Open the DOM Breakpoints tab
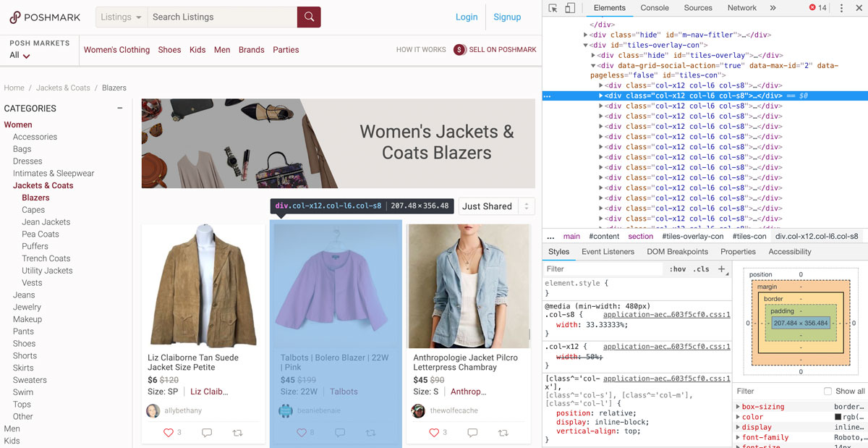This screenshot has width=868, height=448. 678,252
